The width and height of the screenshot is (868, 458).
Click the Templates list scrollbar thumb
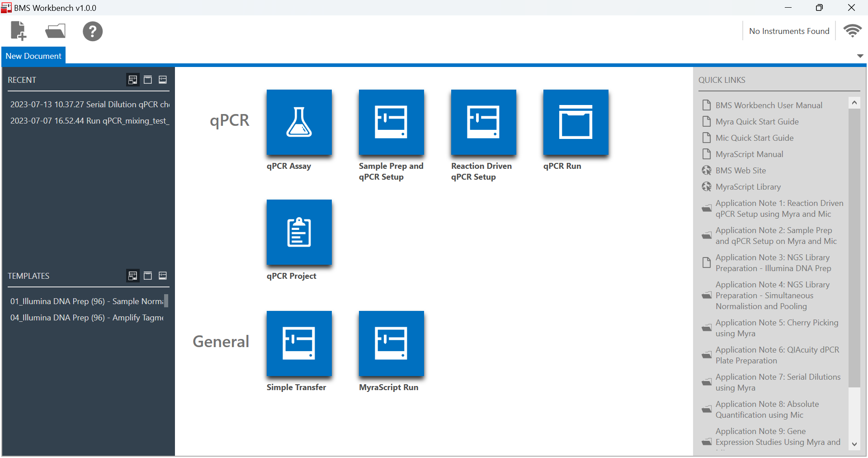click(x=166, y=301)
